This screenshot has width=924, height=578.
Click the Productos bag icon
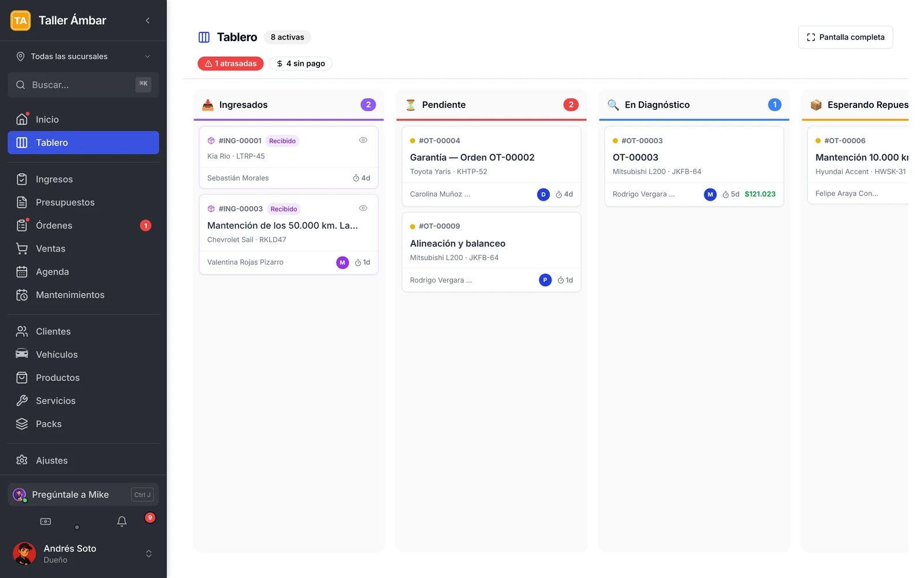point(22,377)
